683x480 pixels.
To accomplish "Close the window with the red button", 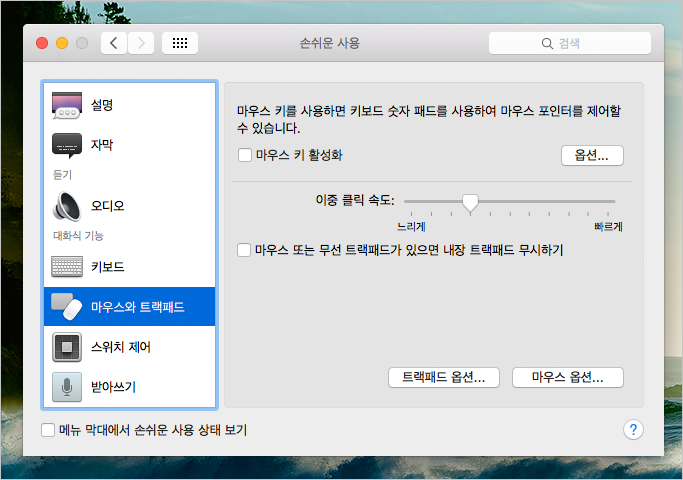I will pos(42,43).
